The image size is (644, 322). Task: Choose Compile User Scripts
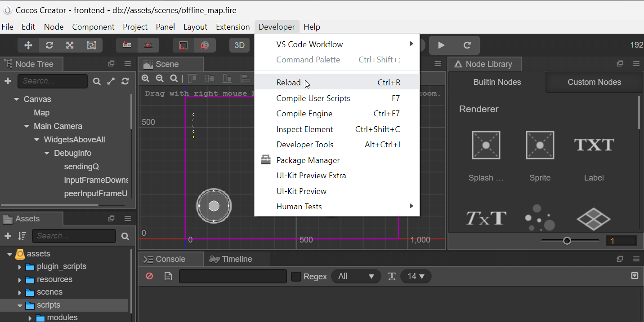(x=337, y=98)
